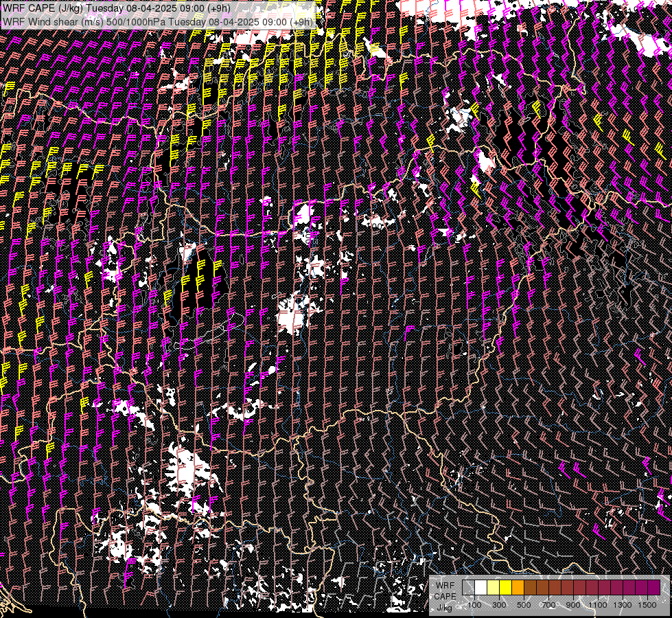Click the legend value 1100
This screenshot has width=672, height=618.
pos(598,605)
